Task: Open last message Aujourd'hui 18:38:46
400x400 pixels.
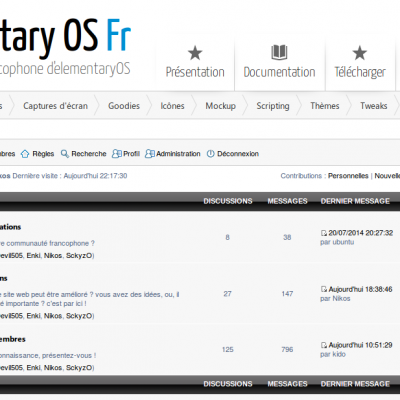Action: (x=360, y=289)
